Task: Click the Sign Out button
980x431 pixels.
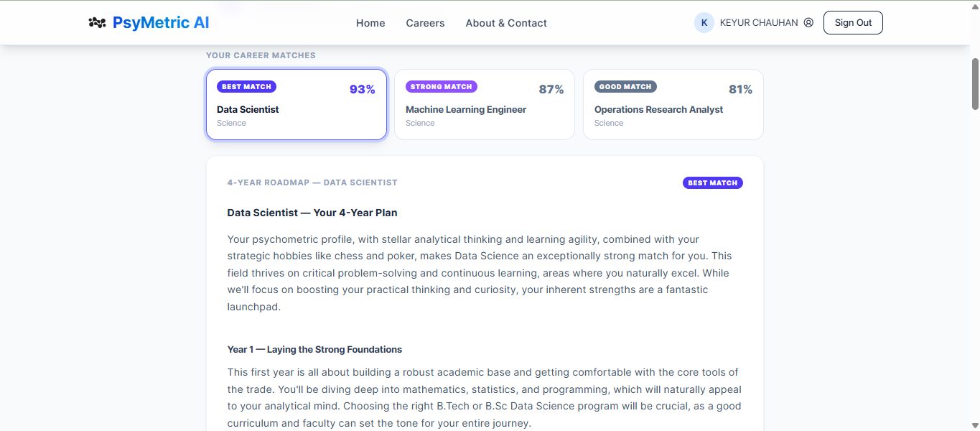Action: [853, 23]
